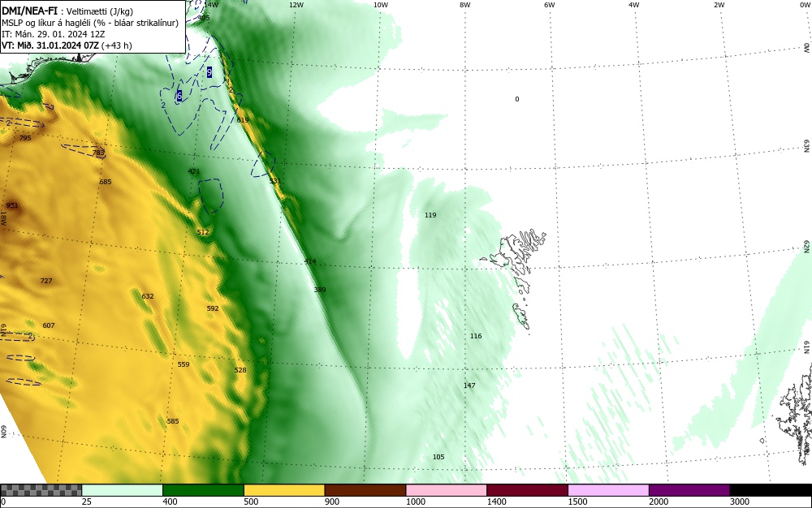Click the map value '783'
The image size is (812, 508).
pyautogui.click(x=98, y=153)
